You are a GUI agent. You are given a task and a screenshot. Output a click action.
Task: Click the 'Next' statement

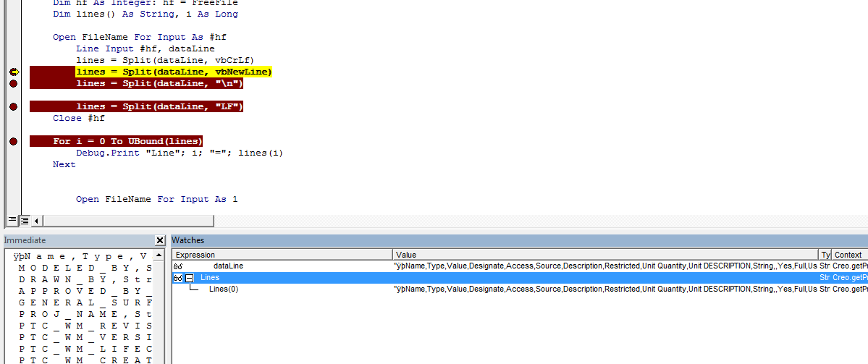pos(64,165)
